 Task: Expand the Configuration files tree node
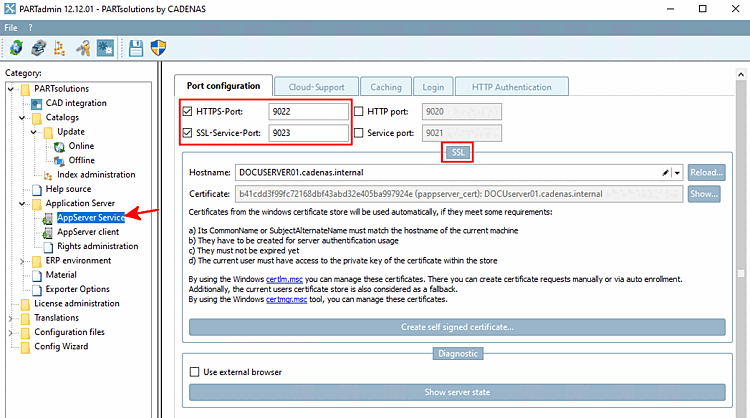tap(11, 333)
